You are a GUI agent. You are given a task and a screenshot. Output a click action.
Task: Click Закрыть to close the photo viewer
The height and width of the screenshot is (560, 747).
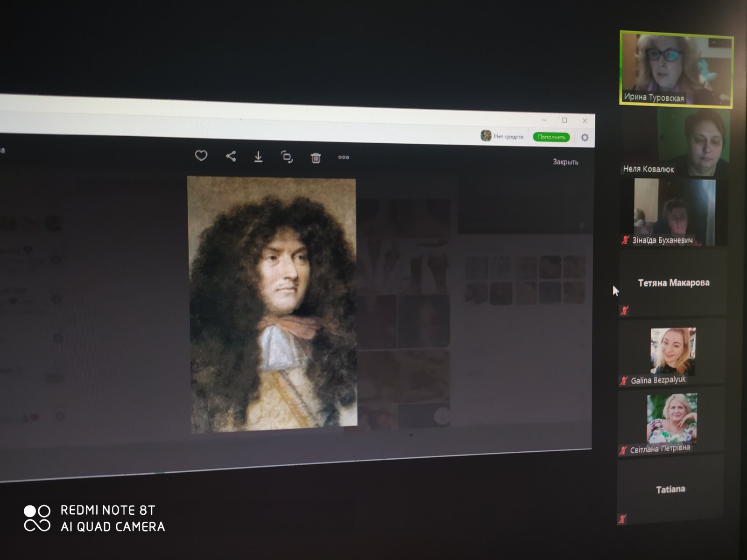click(565, 162)
